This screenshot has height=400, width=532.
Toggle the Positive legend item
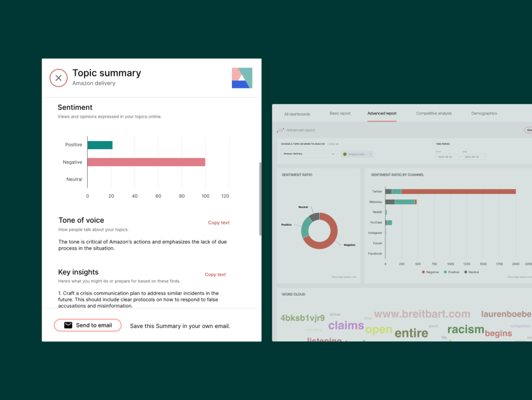tap(451, 272)
